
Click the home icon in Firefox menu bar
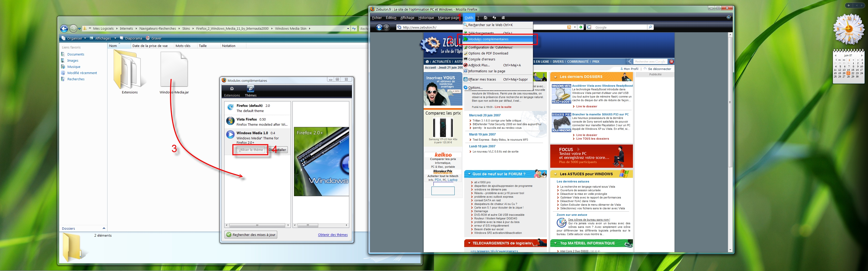(486, 18)
